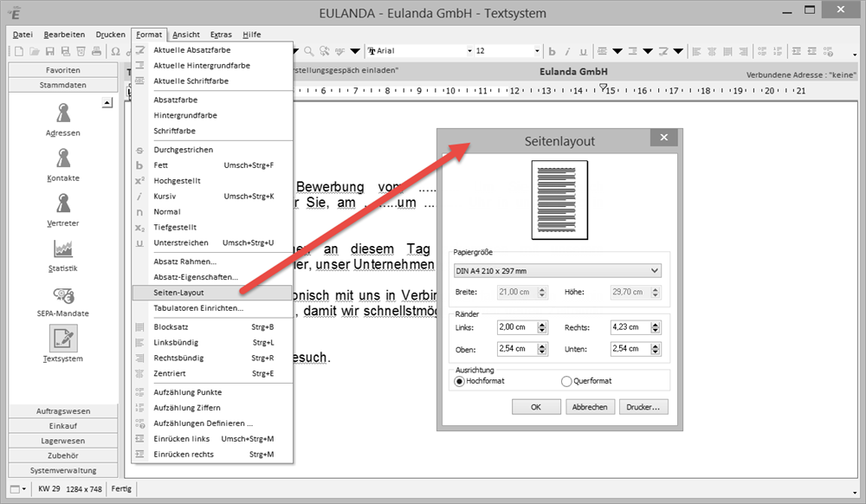Click the font color ABC toolbar icon
866x504 pixels.
coord(602,51)
